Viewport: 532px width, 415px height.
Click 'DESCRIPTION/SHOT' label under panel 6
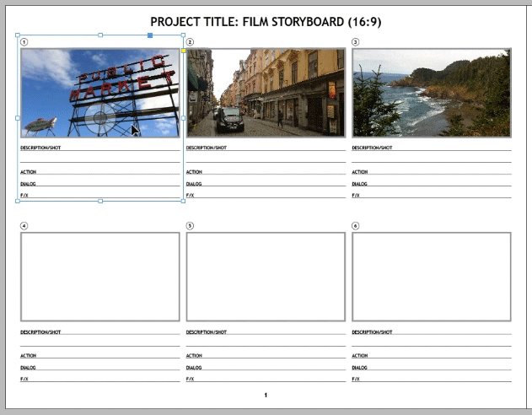[372, 332]
